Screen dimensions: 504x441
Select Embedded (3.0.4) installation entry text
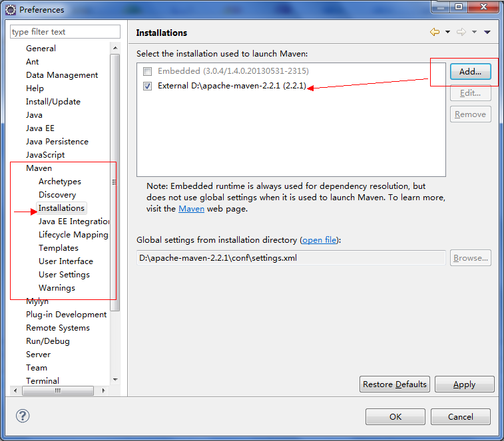[x=233, y=71]
